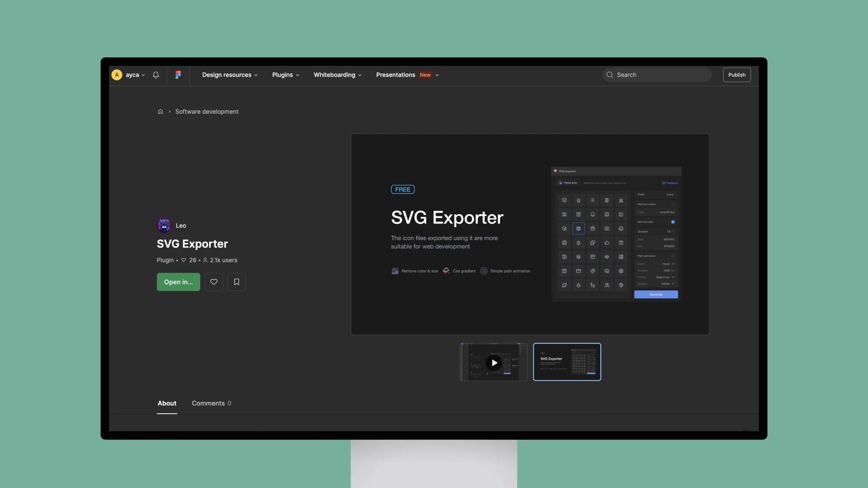Click the heart/like icon
This screenshot has height=488, width=868.
213,282
